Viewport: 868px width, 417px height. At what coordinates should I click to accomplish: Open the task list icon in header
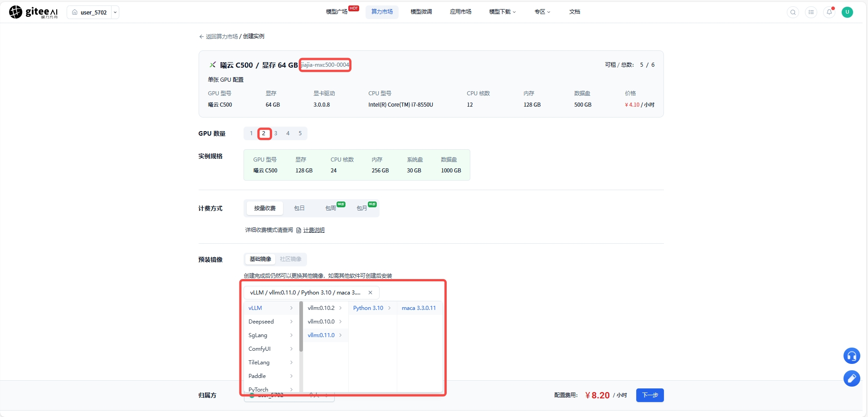point(811,12)
